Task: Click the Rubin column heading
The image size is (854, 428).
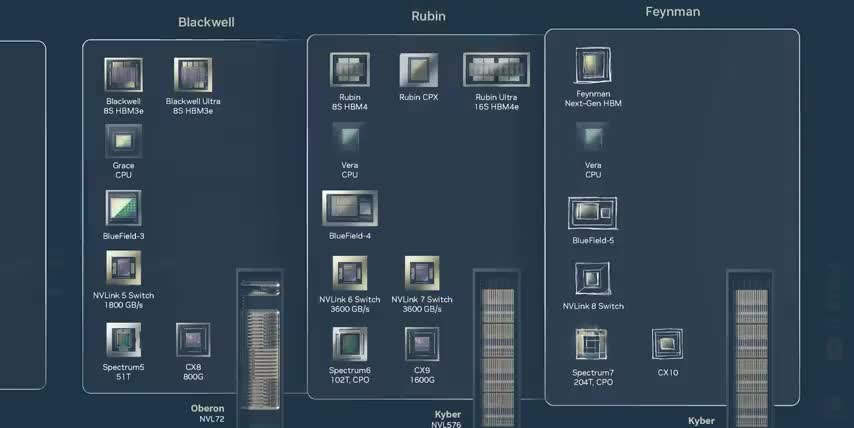Action: (x=428, y=16)
